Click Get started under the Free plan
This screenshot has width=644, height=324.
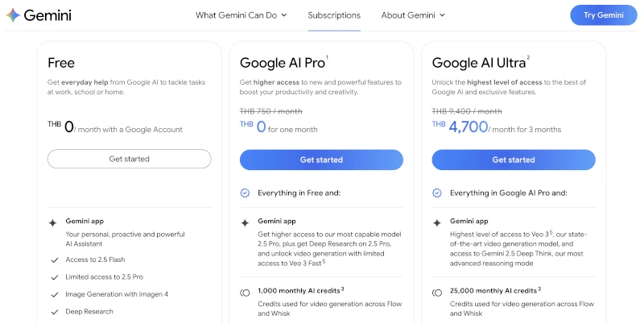click(130, 159)
